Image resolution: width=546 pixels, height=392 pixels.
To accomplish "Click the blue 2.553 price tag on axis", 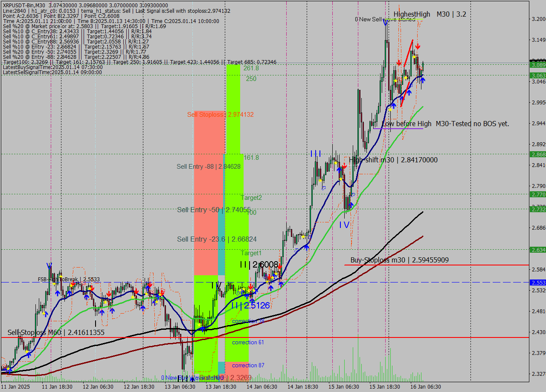I will pyautogui.click(x=537, y=282).
